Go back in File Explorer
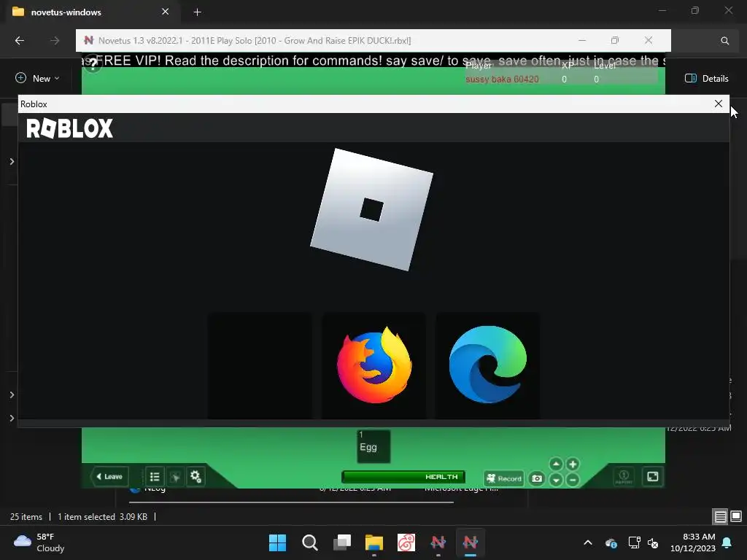The image size is (747, 560). [20, 41]
